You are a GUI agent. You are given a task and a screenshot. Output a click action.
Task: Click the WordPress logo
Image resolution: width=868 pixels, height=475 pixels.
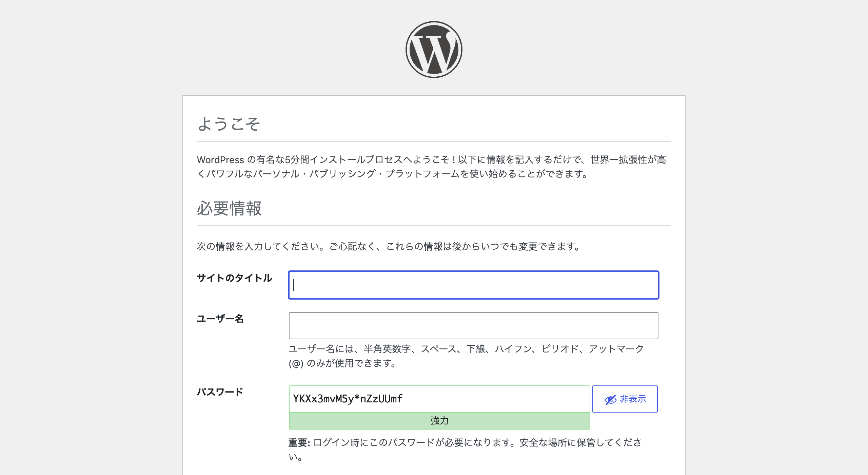pyautogui.click(x=434, y=50)
